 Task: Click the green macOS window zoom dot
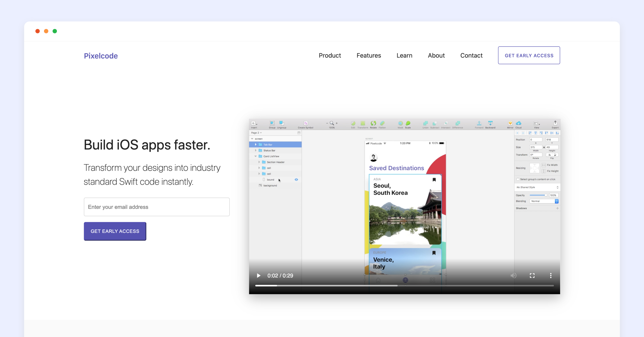coord(55,31)
